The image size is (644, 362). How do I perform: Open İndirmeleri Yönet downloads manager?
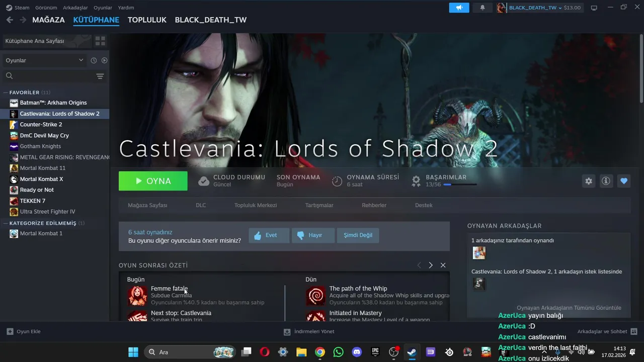309,331
